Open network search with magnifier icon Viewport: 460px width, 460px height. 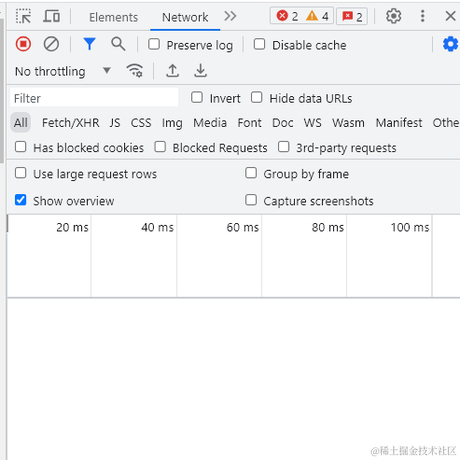pos(118,44)
